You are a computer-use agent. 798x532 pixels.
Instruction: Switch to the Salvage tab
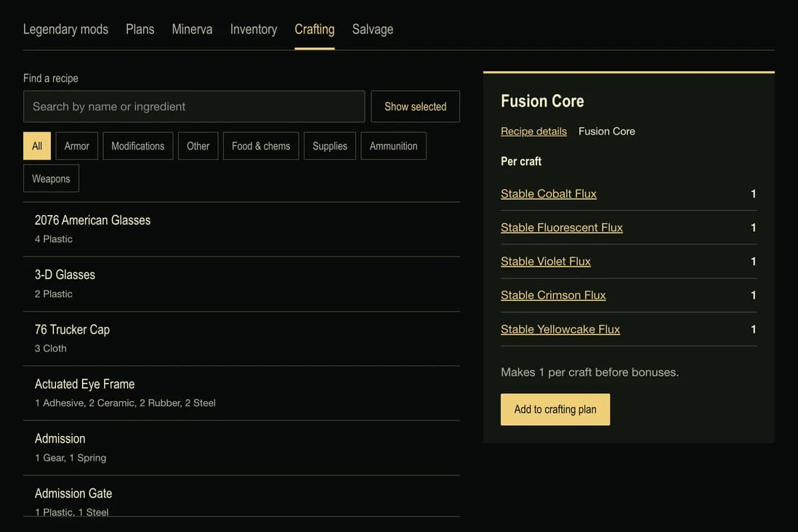click(373, 30)
